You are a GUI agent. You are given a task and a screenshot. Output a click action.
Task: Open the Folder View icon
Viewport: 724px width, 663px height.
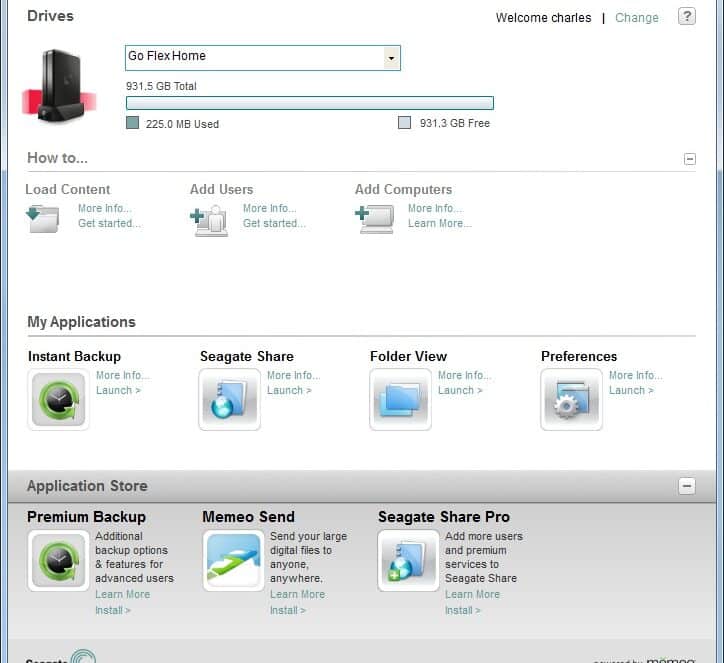coord(400,399)
